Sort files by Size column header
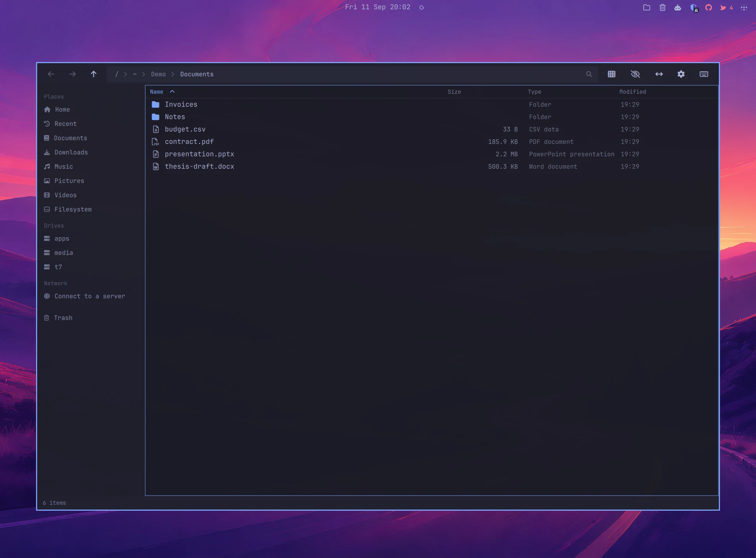 pyautogui.click(x=454, y=92)
